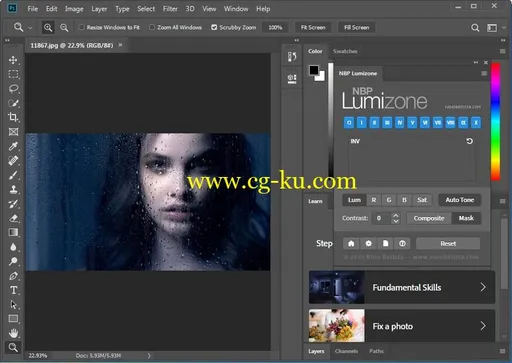Choose Zoom In mode in options bar
Viewport: 512px width, 363px height.
[48, 27]
